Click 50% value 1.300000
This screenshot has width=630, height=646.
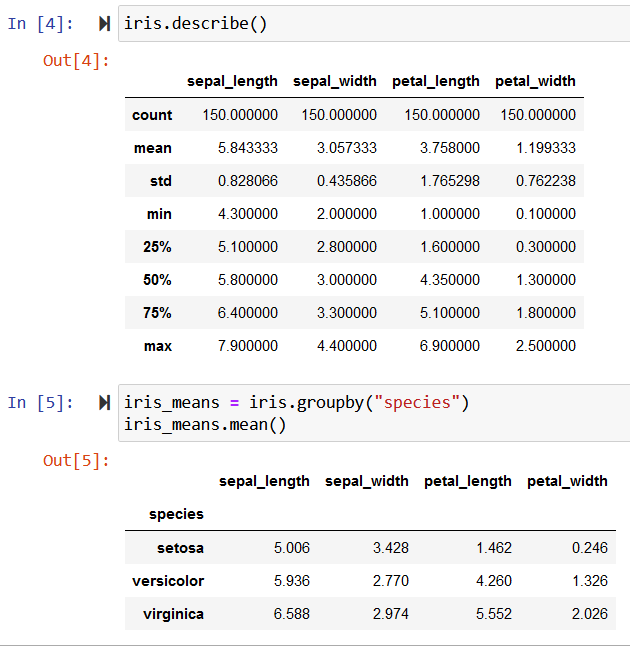click(x=546, y=280)
